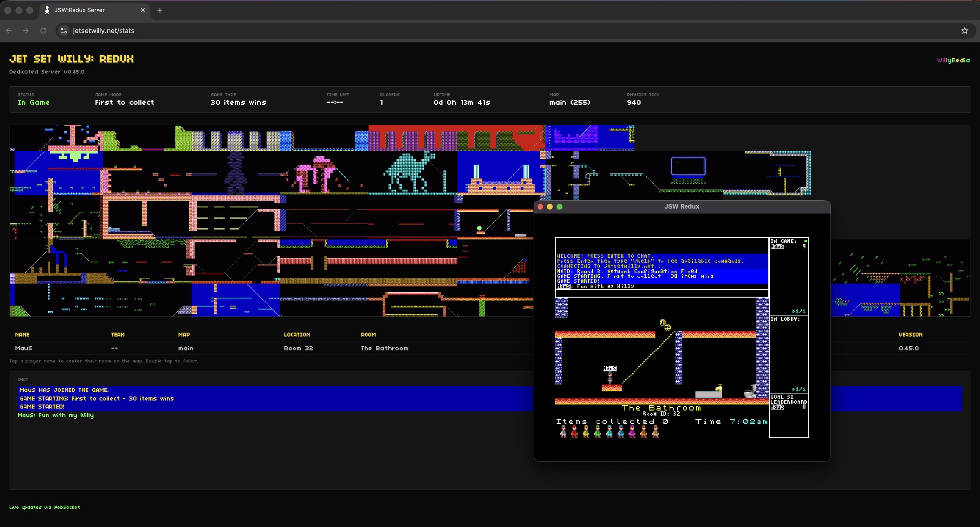The width and height of the screenshot is (980, 527).
Task: Click the toilet sprite in The Bathroom
Action: tap(750, 391)
